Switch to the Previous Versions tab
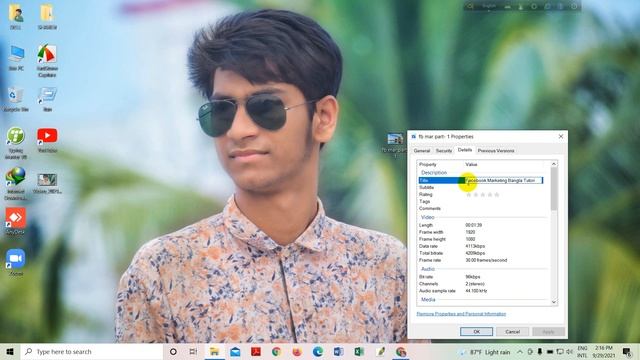640x360 pixels. pyautogui.click(x=496, y=151)
